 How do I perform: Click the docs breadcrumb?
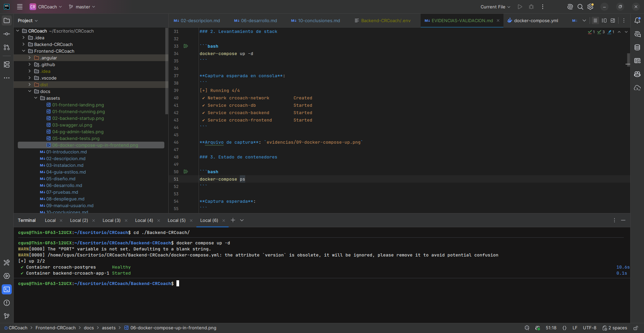click(89, 328)
